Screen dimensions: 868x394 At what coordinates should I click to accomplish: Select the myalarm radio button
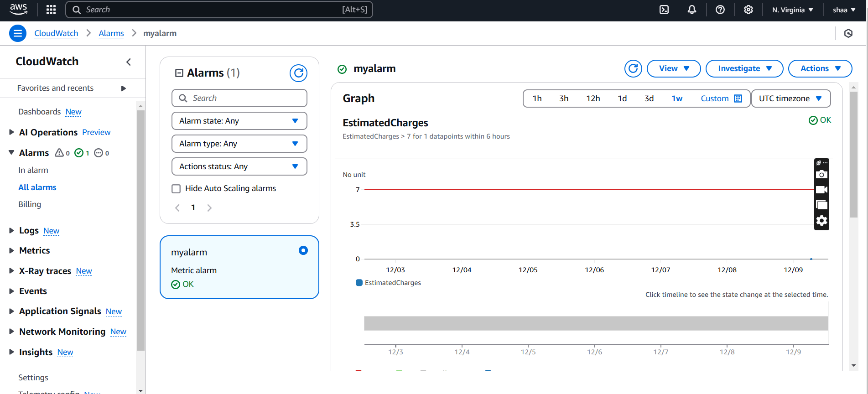pyautogui.click(x=303, y=250)
